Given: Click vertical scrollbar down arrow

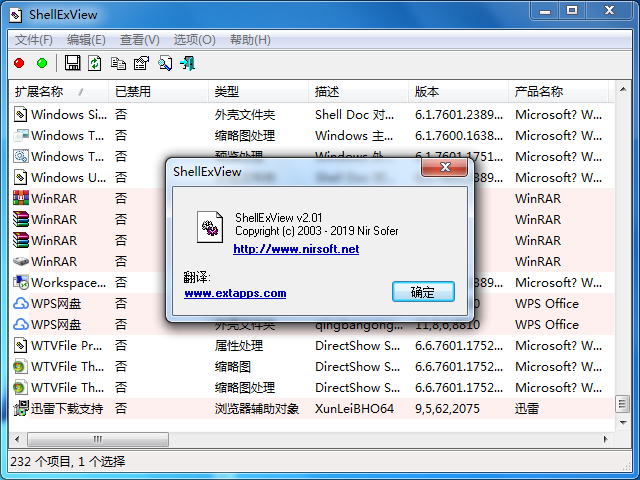Looking at the screenshot, I should click(623, 422).
